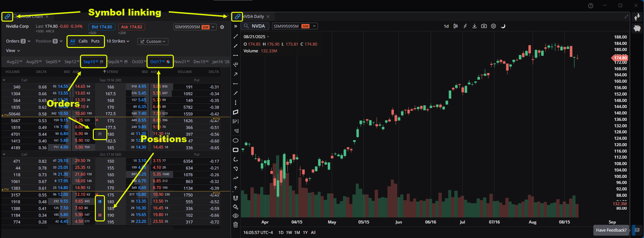Click the download icon in the chart toolbar
Screen dimensions: 644x238
tap(474, 26)
